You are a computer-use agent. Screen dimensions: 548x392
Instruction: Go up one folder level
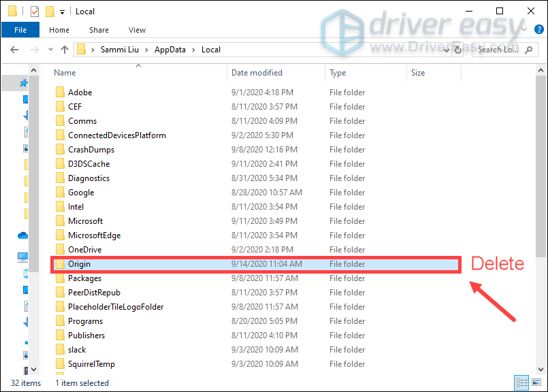(x=65, y=50)
